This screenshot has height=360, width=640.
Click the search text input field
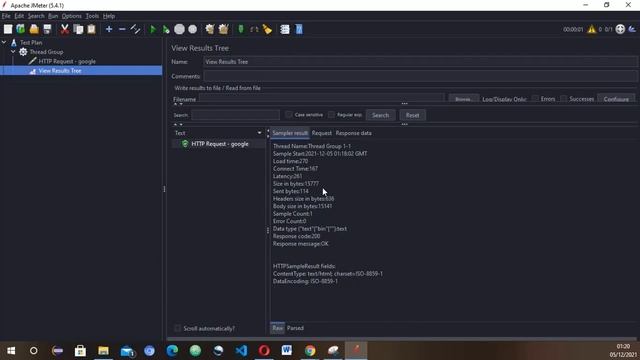click(236, 115)
